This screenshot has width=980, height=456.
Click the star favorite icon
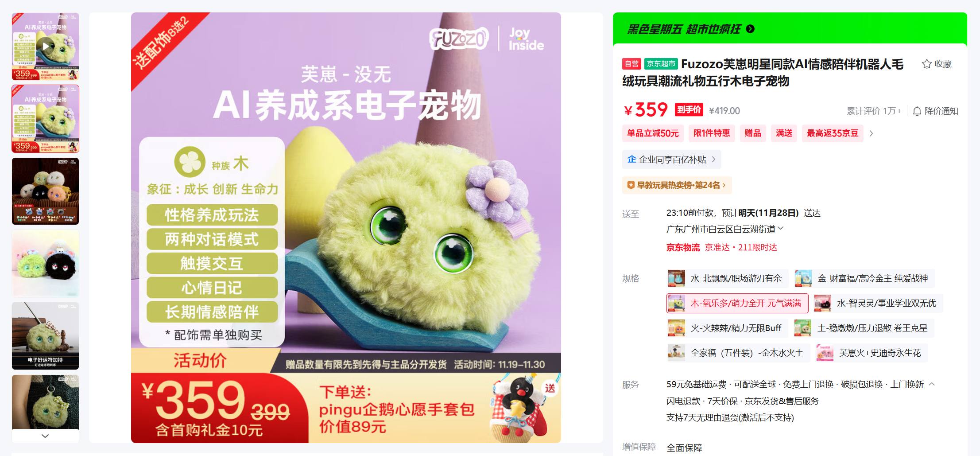926,64
